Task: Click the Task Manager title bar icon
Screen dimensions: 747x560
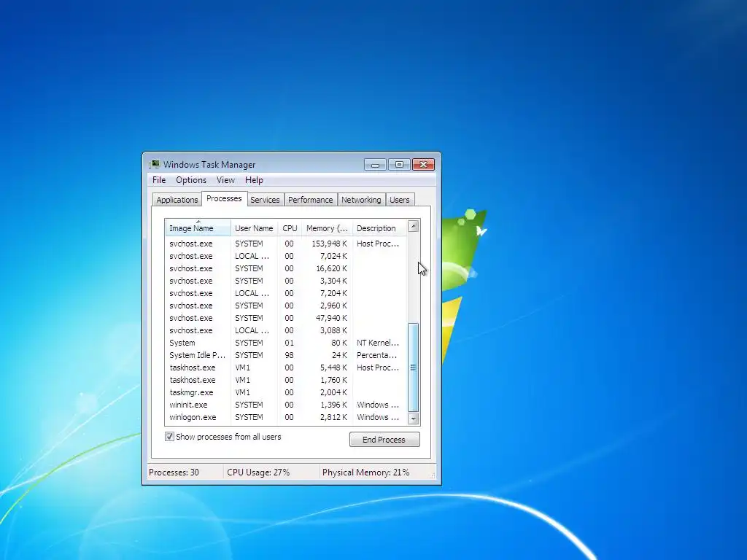Action: coord(154,164)
